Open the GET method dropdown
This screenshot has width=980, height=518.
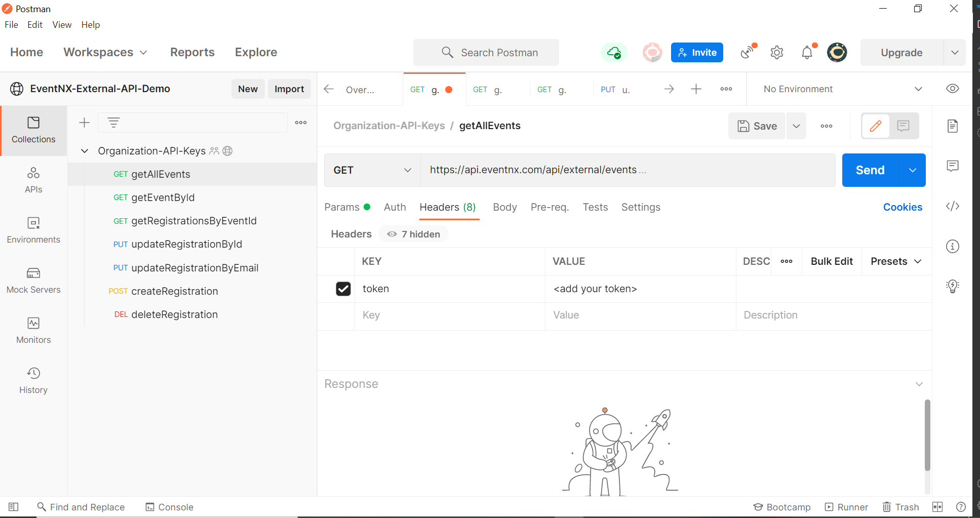point(372,170)
